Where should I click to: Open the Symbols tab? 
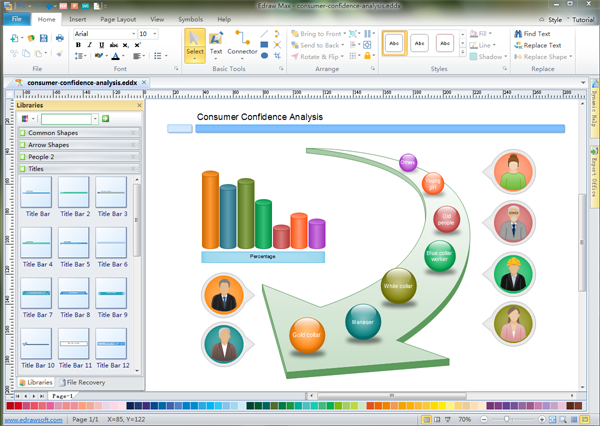(191, 19)
